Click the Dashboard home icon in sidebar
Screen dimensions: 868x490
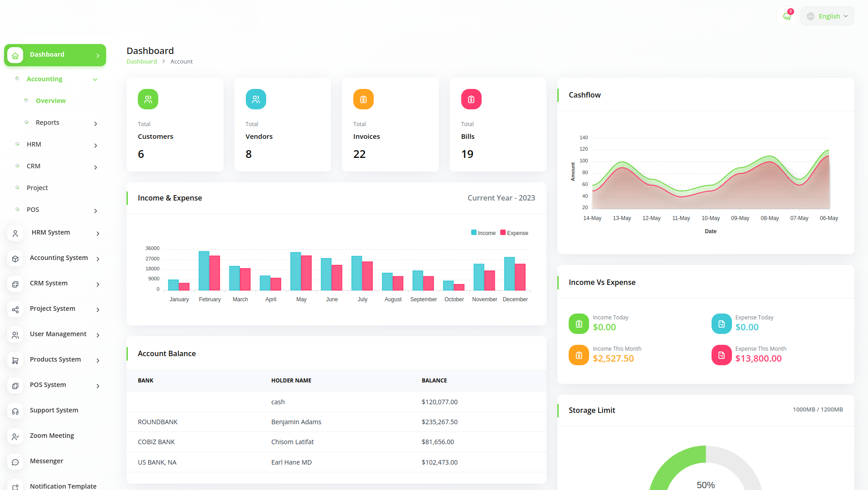pos(15,55)
